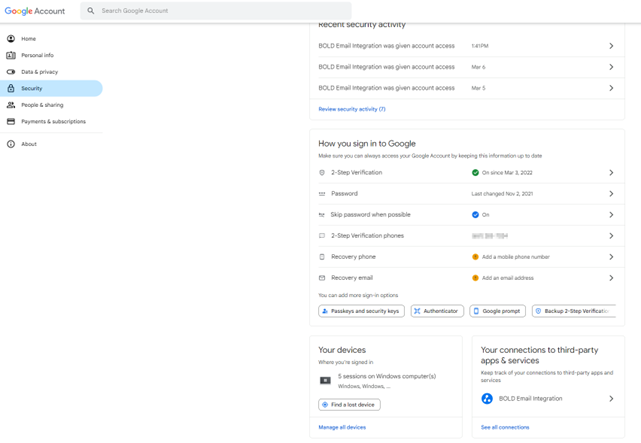The image size is (641, 443).
Task: Open Password row chevron
Action: [611, 194]
